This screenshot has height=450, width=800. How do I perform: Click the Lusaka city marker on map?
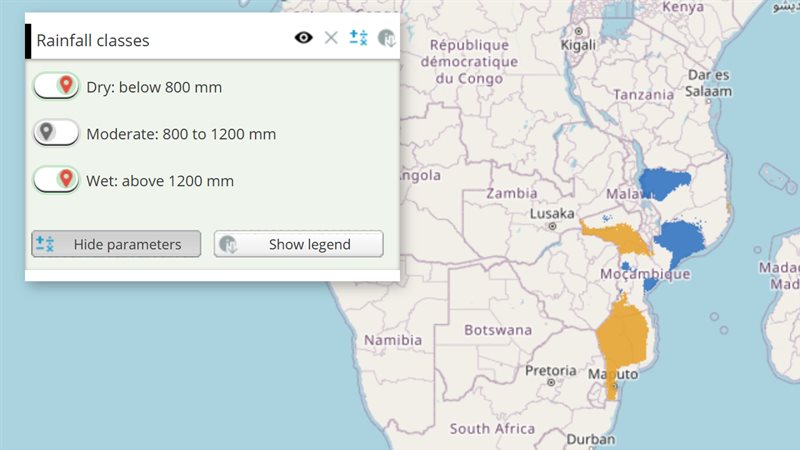552,226
